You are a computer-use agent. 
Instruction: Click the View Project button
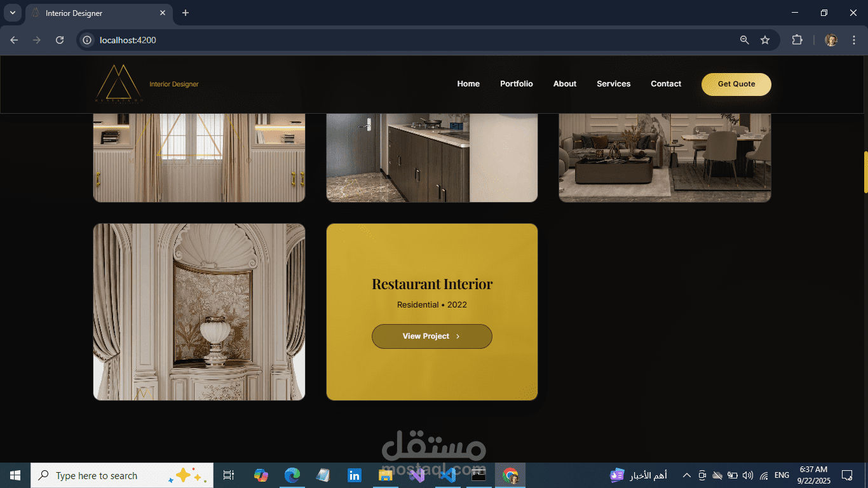432,336
